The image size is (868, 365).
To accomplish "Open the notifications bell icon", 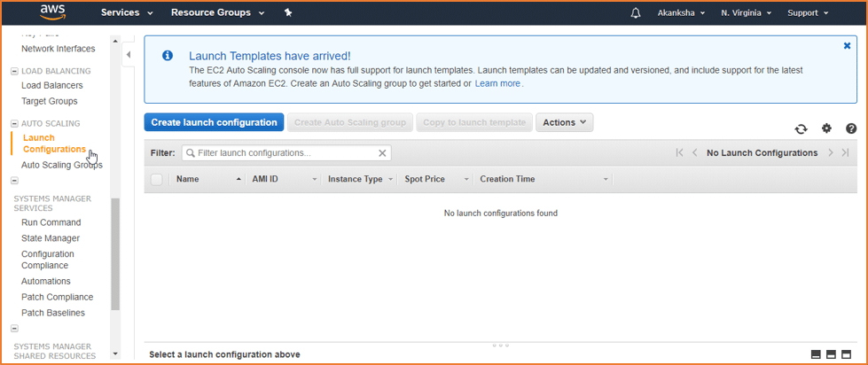I will pos(636,12).
